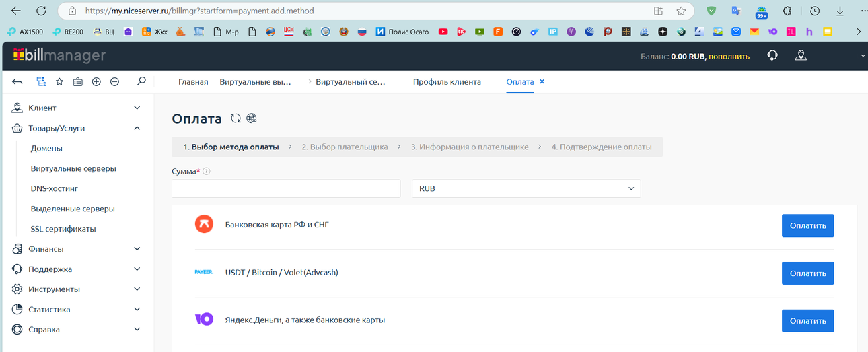Click the PAYEER logo
This screenshot has height=352, width=868.
point(204,272)
